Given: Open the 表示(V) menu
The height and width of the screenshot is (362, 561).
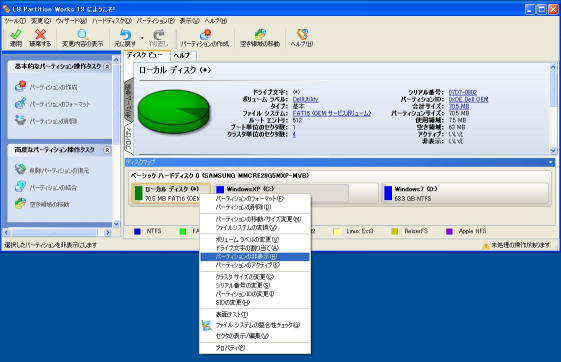Looking at the screenshot, I should pyautogui.click(x=190, y=21).
